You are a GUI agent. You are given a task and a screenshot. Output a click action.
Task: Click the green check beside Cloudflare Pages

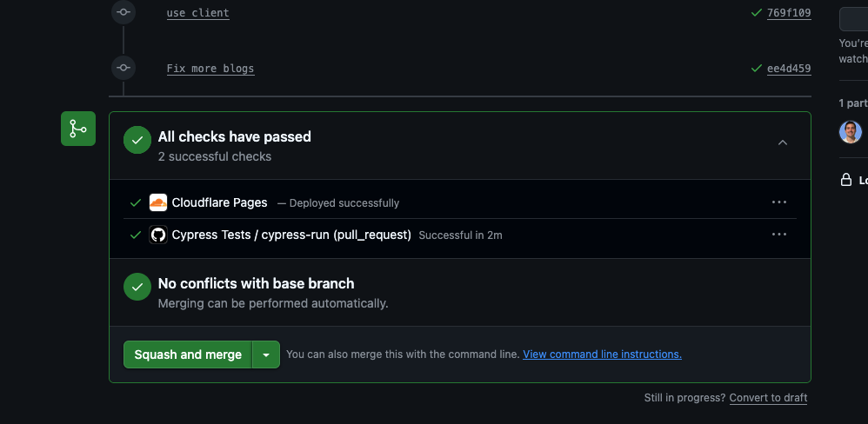click(136, 203)
